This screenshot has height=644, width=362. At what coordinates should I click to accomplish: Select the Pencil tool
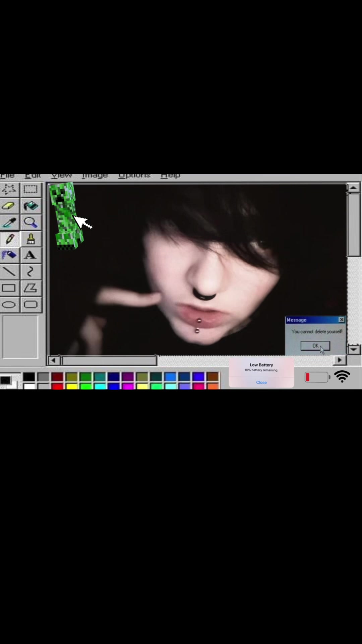(9, 239)
